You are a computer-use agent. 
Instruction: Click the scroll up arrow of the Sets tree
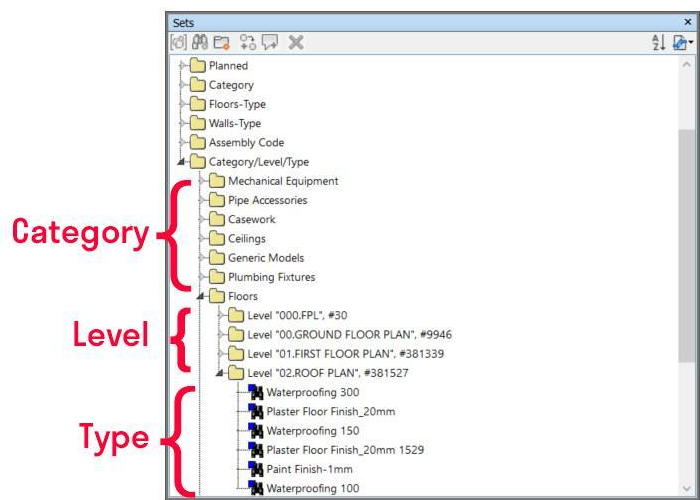click(687, 65)
